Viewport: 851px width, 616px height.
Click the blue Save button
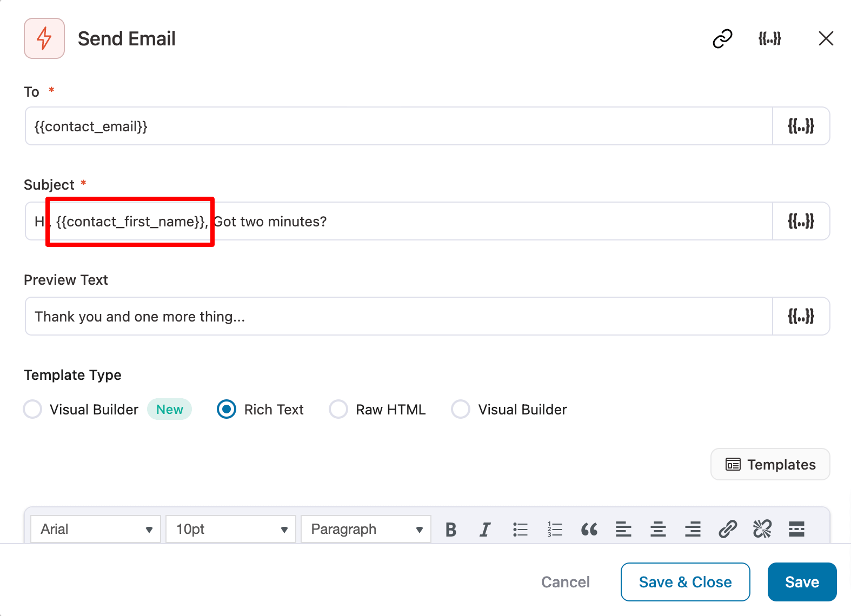tap(802, 582)
